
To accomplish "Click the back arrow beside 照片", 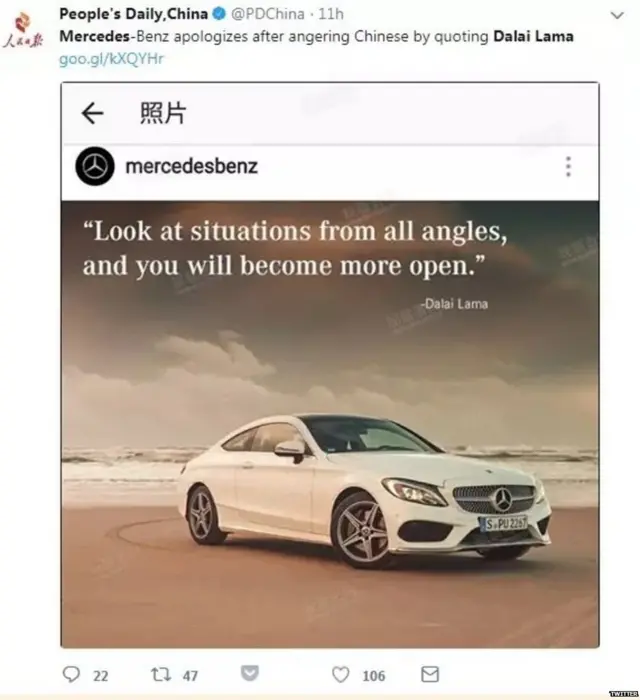I will [92, 113].
